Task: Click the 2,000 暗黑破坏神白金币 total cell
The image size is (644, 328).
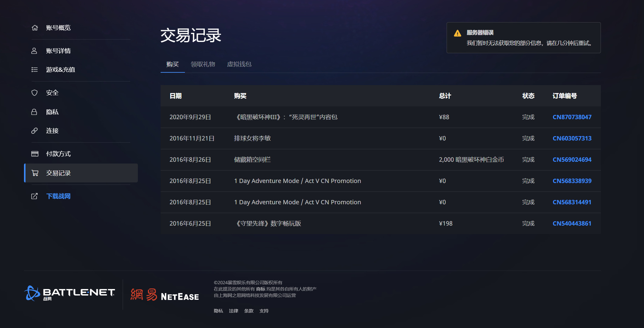Action: (472, 160)
